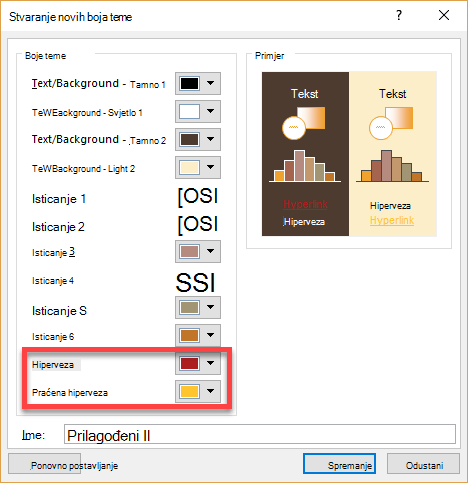Click the shapes graphic in light preview
This screenshot has height=483, width=468.
pos(391,123)
